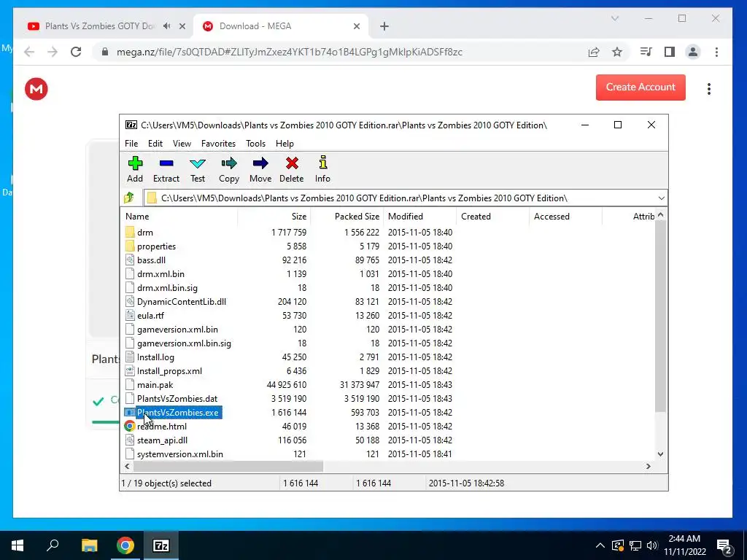
Task: Click the Chrome taskbar icon
Action: pyautogui.click(x=125, y=545)
